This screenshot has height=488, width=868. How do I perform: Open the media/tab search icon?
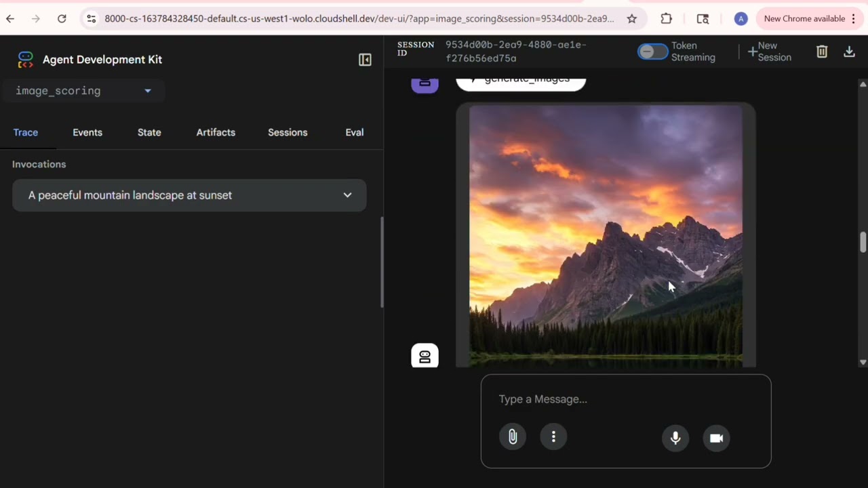[x=703, y=19]
